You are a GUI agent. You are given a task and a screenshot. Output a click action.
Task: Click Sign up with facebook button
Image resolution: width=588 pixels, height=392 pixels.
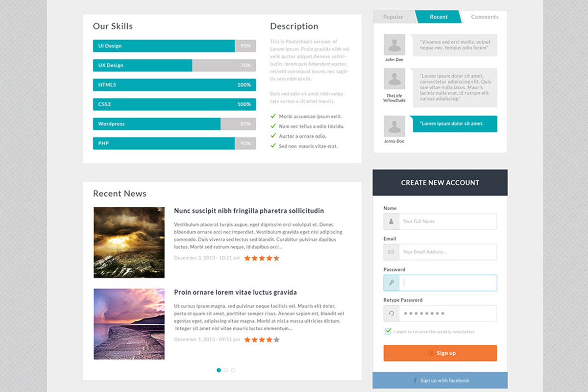click(x=440, y=380)
